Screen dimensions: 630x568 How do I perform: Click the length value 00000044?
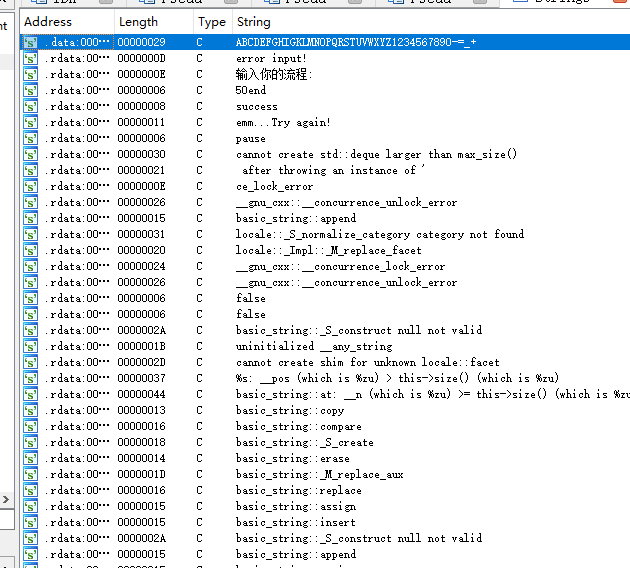click(x=141, y=394)
